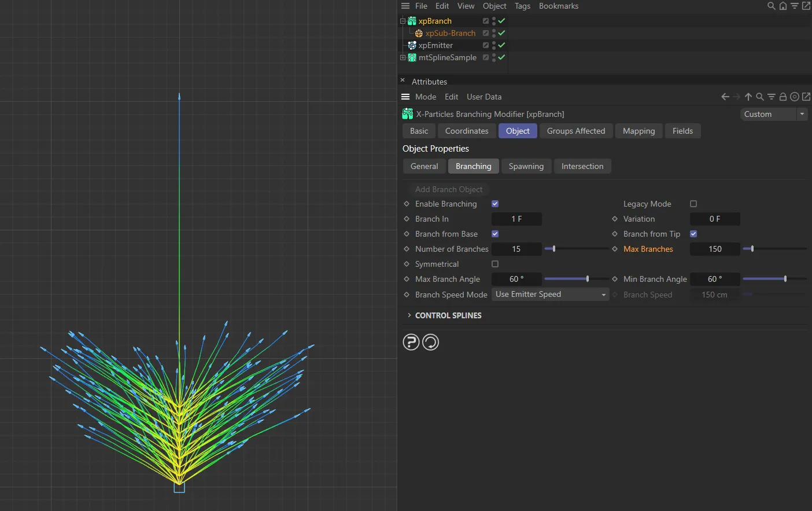Click the back arrow in Attributes toolbar
Image resolution: width=812 pixels, height=511 pixels.
click(x=725, y=97)
